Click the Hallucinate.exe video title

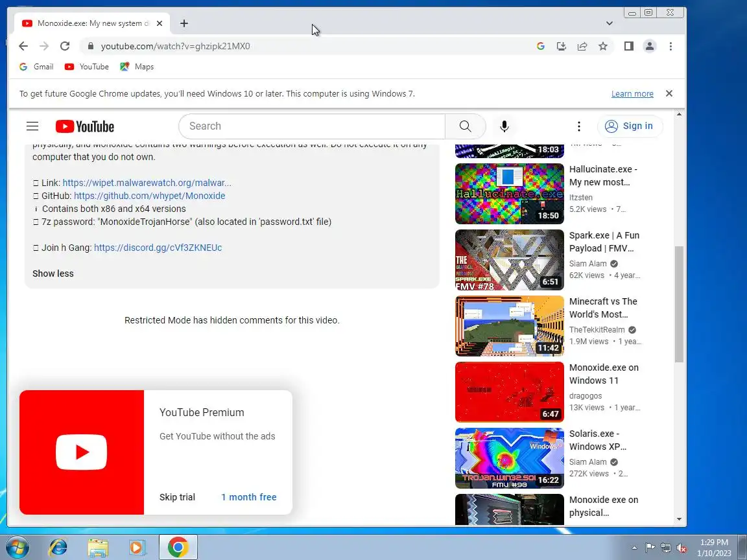click(602, 176)
